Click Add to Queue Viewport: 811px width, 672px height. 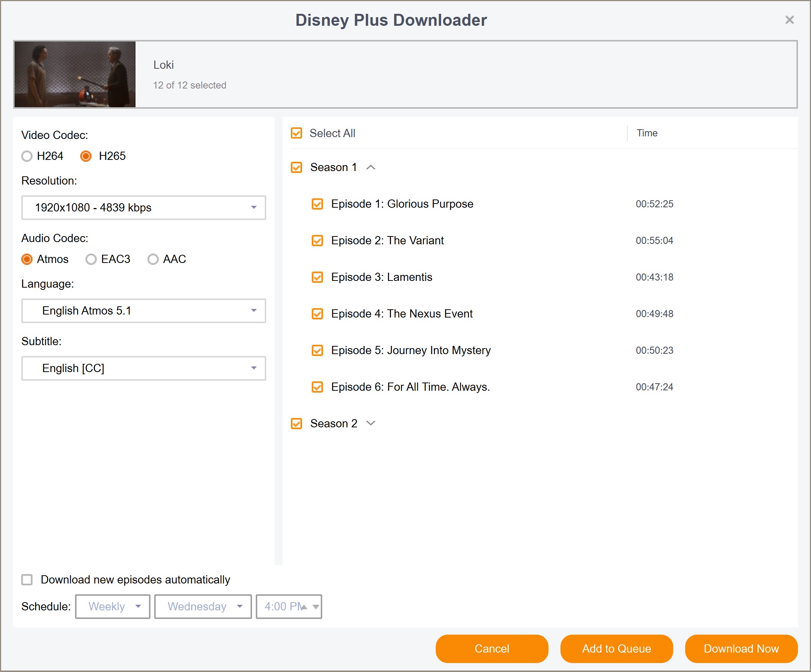click(x=616, y=649)
